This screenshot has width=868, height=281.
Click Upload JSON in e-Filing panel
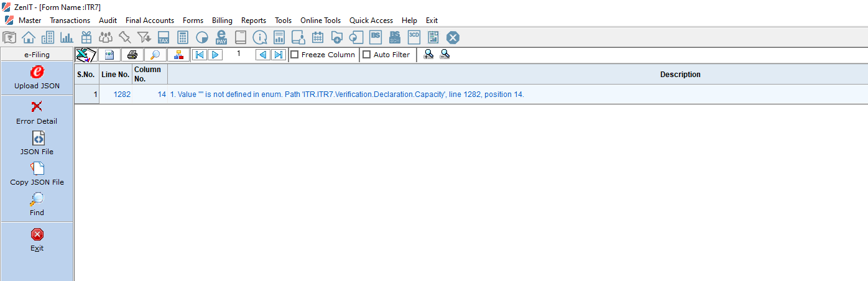click(37, 78)
